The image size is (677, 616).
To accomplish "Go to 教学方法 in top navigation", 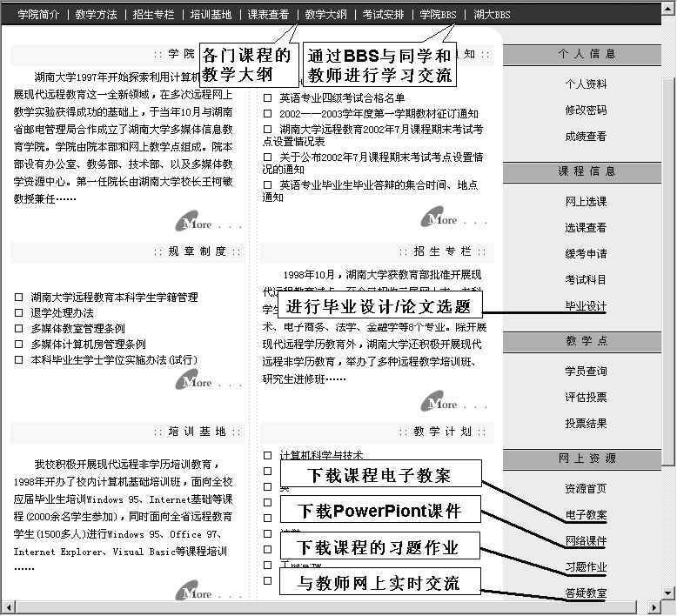I will 96,14.
